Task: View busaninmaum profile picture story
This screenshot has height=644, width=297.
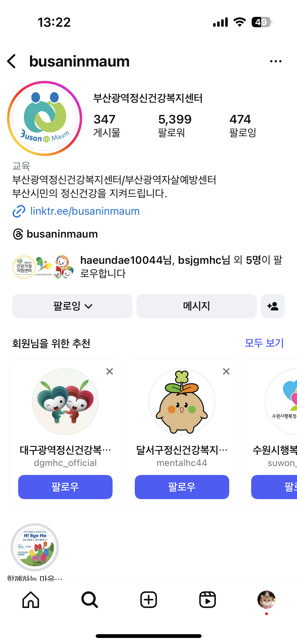Action: (45, 118)
